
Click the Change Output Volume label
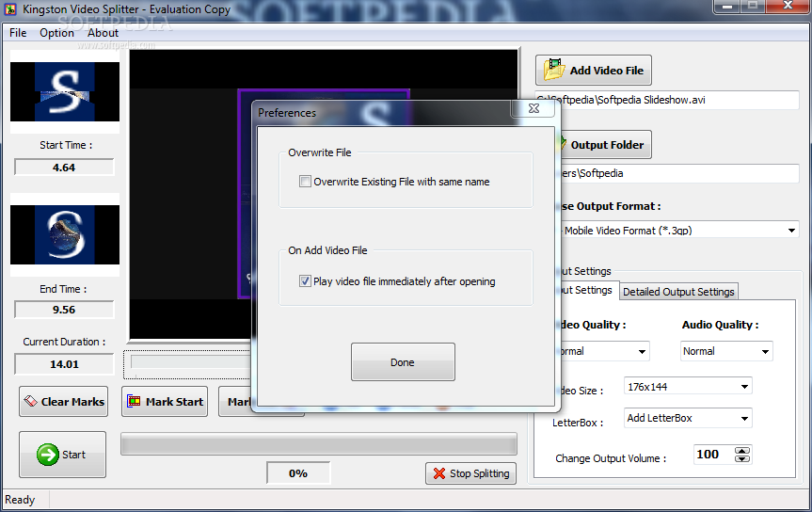click(x=611, y=458)
